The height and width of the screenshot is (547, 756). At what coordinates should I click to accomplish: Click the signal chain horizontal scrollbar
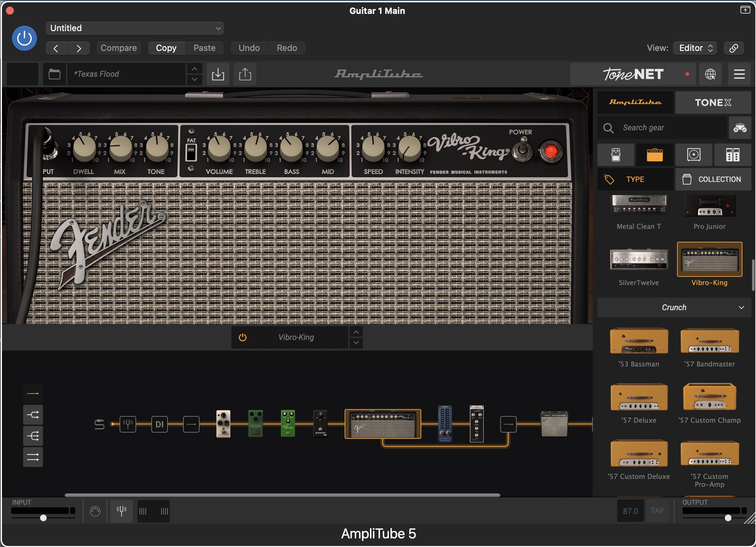[x=282, y=495]
